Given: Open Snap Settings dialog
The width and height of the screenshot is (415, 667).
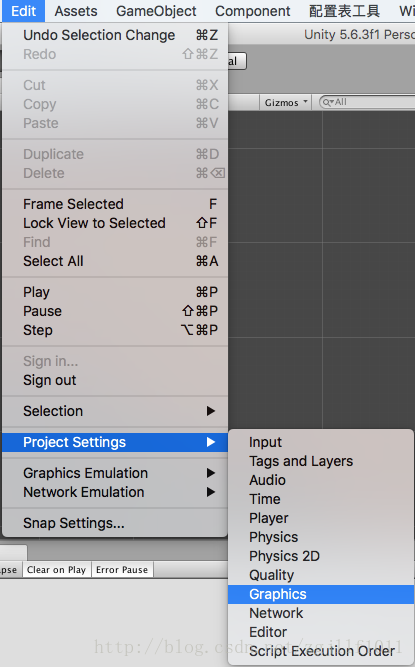Looking at the screenshot, I should (x=115, y=523).
